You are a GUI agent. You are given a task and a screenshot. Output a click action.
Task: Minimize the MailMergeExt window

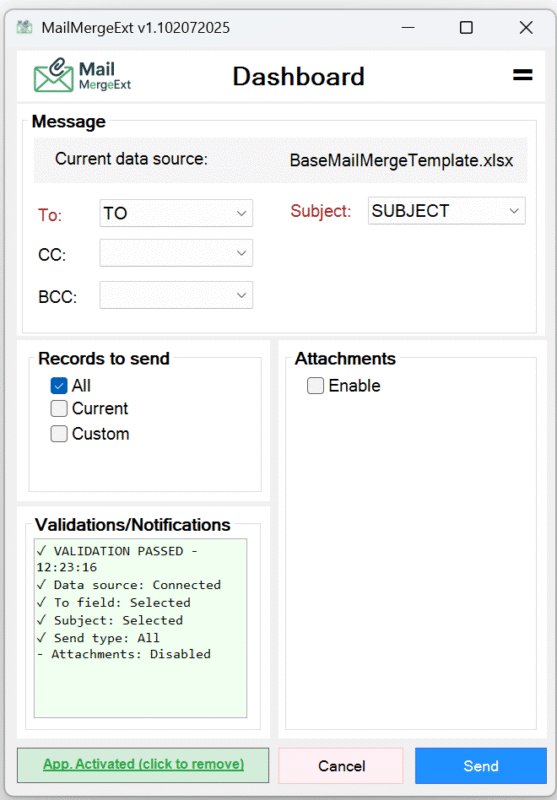tap(408, 27)
